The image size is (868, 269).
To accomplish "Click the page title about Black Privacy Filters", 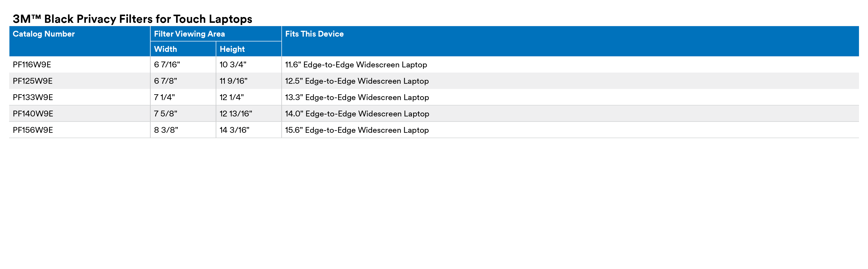I will pyautogui.click(x=132, y=19).
